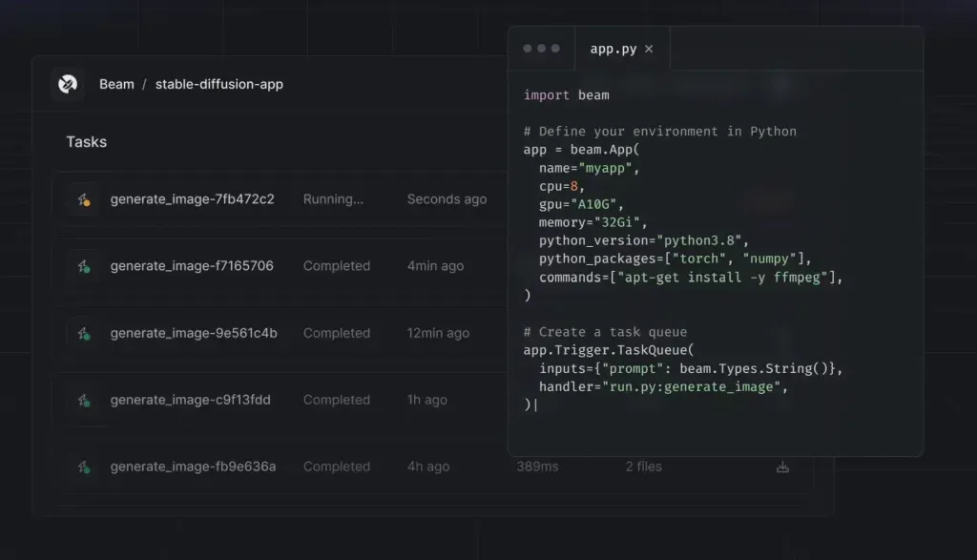Click the completed task icon beside generate_image-f7165706
The width and height of the screenshot is (977, 560).
[x=82, y=266]
